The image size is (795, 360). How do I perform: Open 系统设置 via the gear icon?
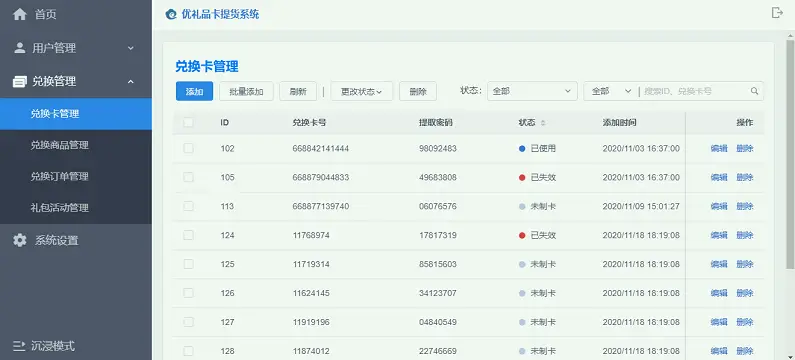click(x=19, y=240)
